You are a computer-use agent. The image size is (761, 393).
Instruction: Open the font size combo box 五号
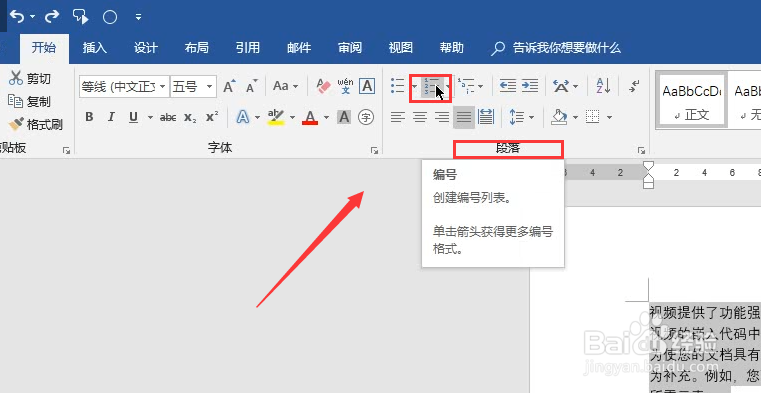(x=193, y=86)
